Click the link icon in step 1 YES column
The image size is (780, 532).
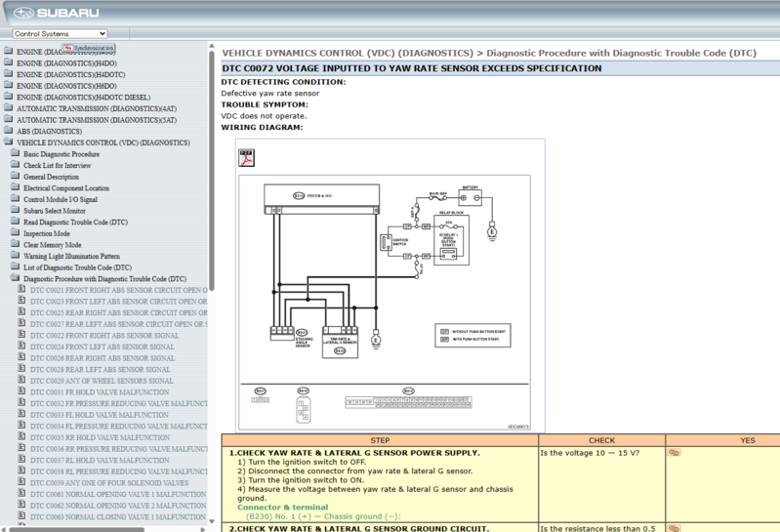[x=674, y=453]
